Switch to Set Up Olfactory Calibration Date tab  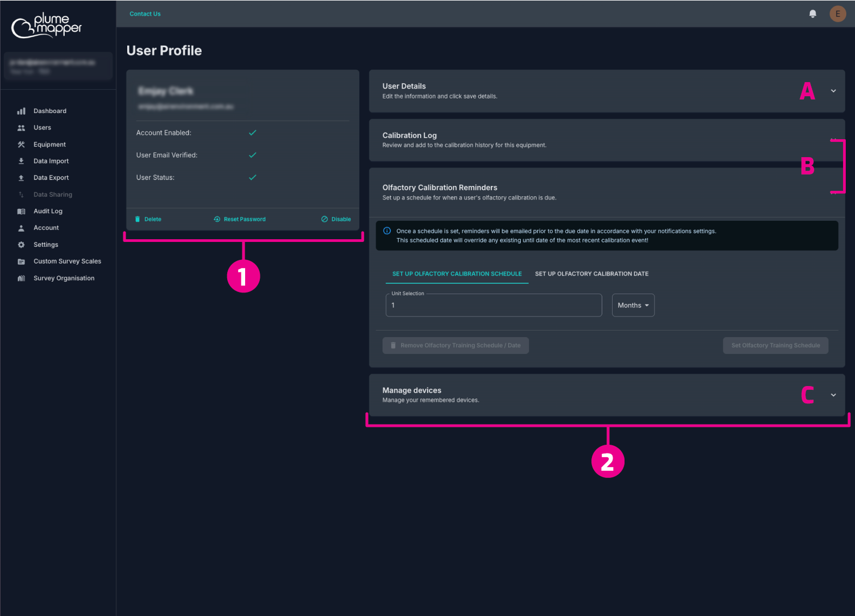point(592,274)
